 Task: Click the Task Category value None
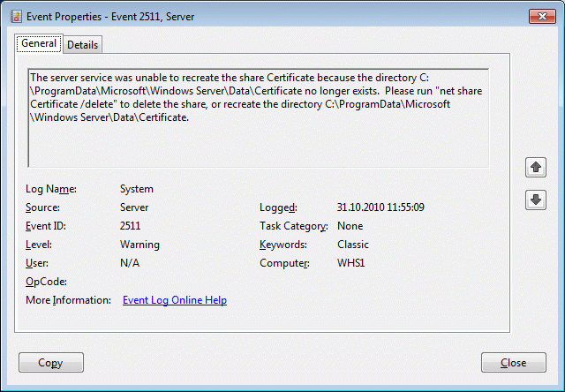point(350,226)
